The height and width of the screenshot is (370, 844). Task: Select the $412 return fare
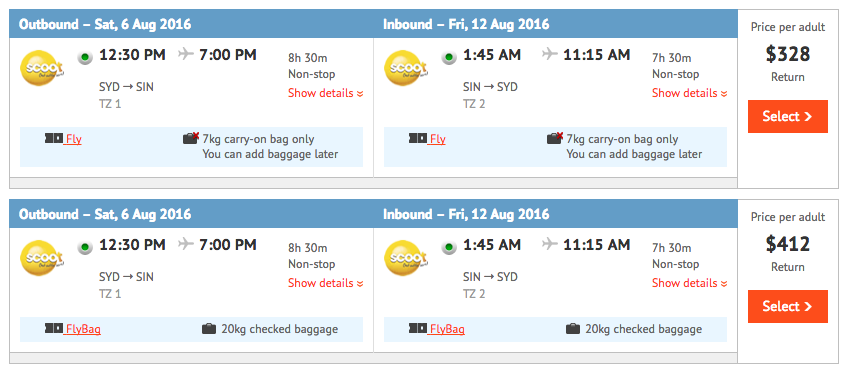787,306
